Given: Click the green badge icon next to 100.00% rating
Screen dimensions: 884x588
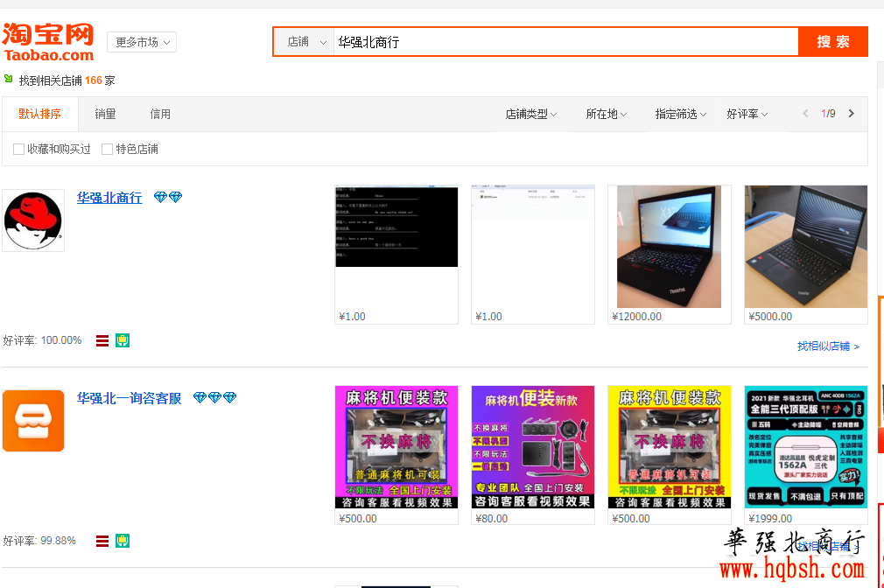Looking at the screenshot, I should click(123, 340).
